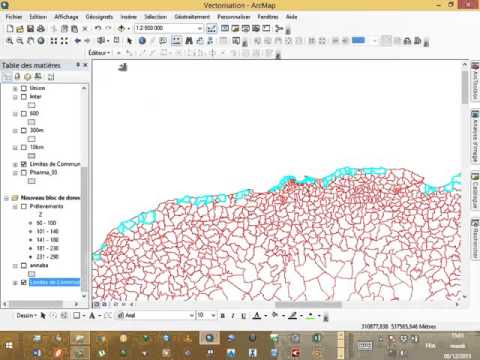Select the highlighted Limites de Commun layer
This screenshot has width=480, height=360.
54,282
